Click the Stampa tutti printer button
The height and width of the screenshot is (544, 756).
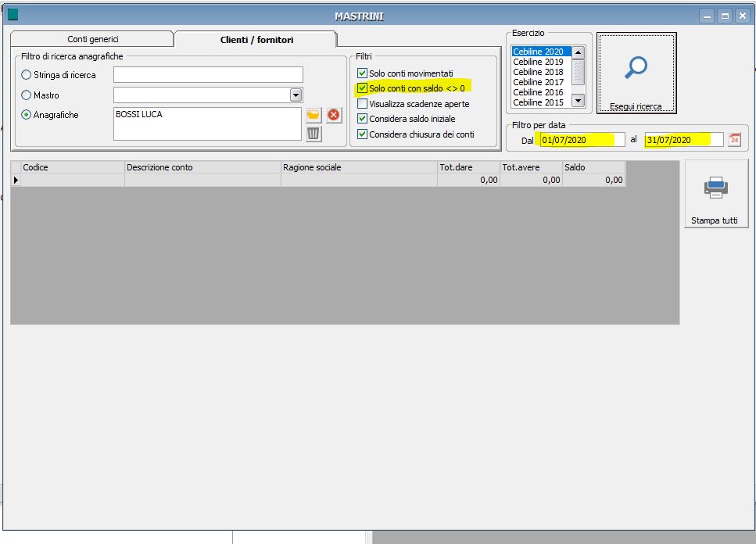(715, 194)
